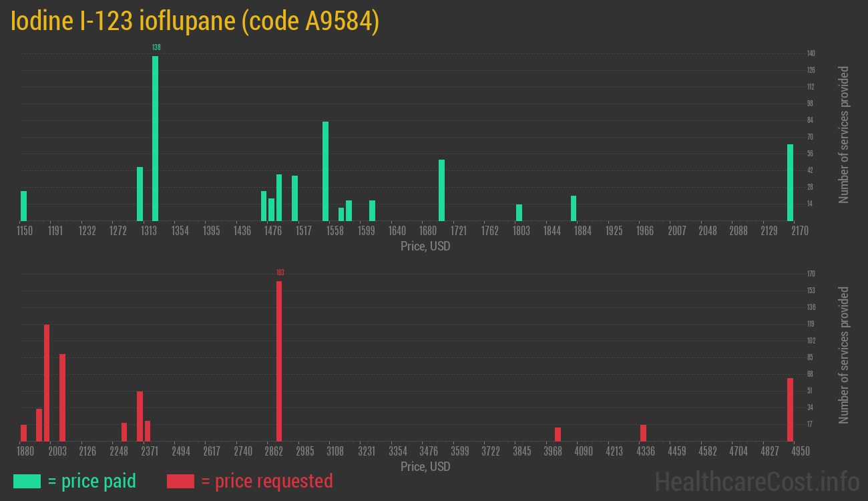Click the 'price paid' legend text

(x=92, y=481)
